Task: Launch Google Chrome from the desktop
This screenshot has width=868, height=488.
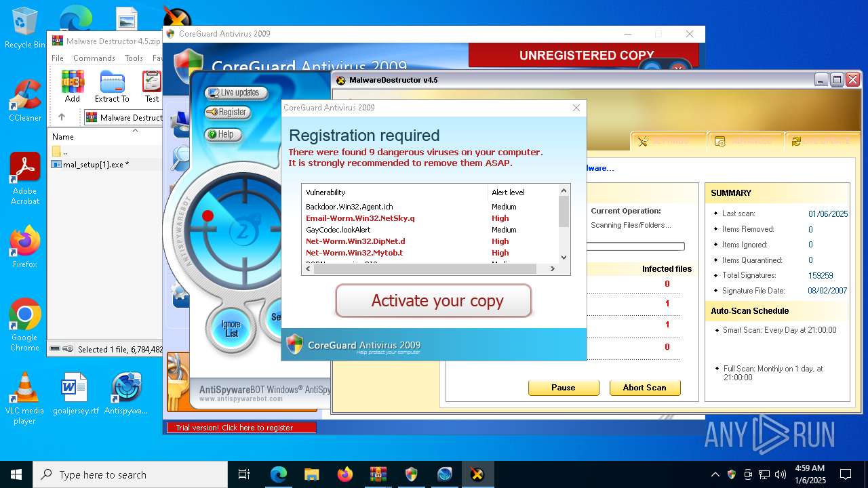Action: [25, 325]
